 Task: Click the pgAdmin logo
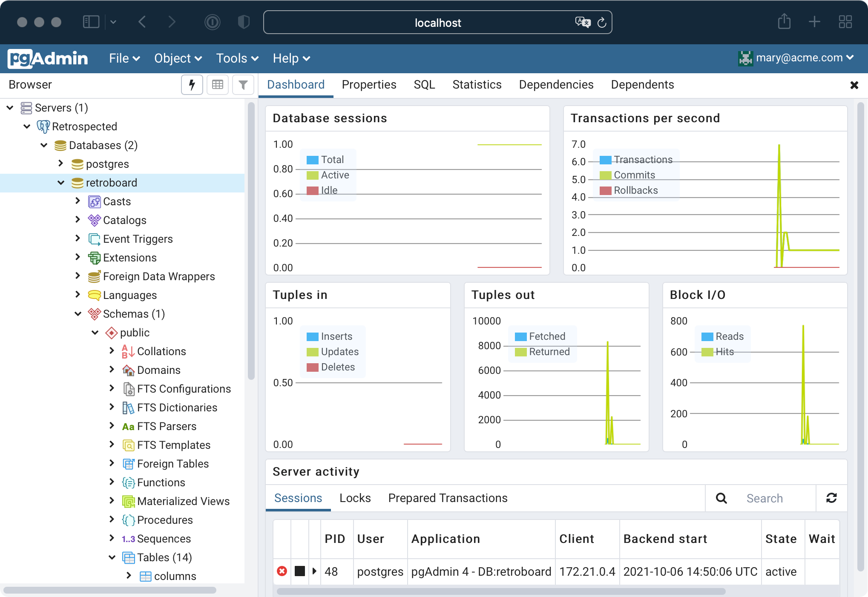click(x=48, y=58)
